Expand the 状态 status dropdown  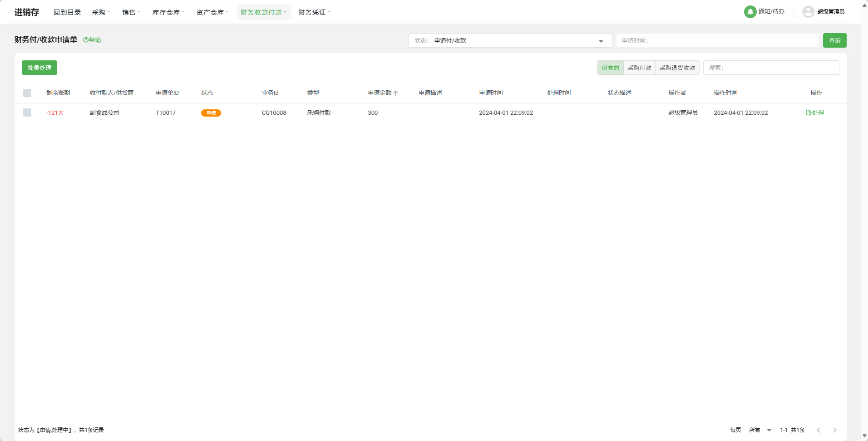[x=601, y=41]
